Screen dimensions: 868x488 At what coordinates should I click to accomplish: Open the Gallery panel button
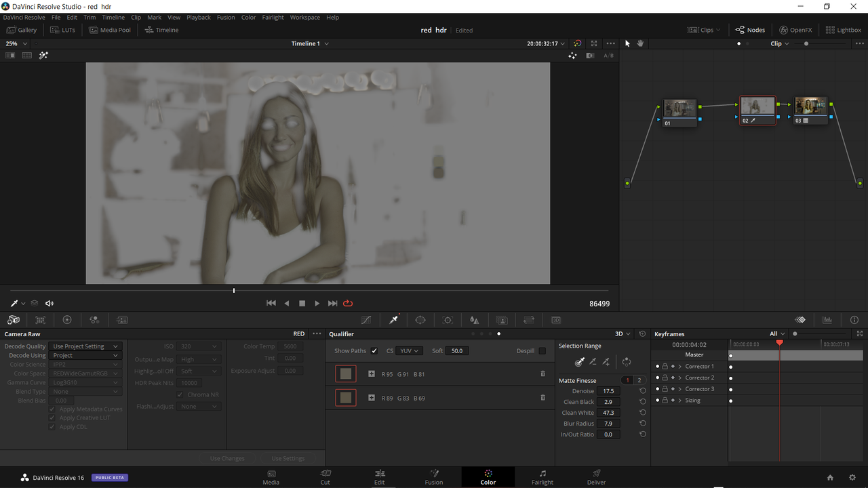click(x=22, y=30)
